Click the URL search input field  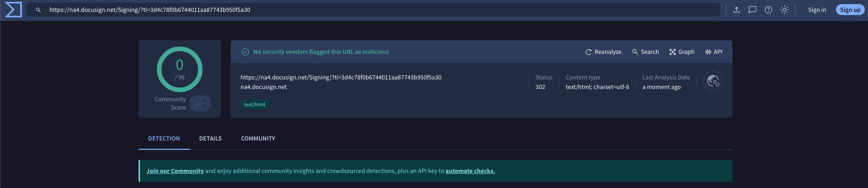366,10
